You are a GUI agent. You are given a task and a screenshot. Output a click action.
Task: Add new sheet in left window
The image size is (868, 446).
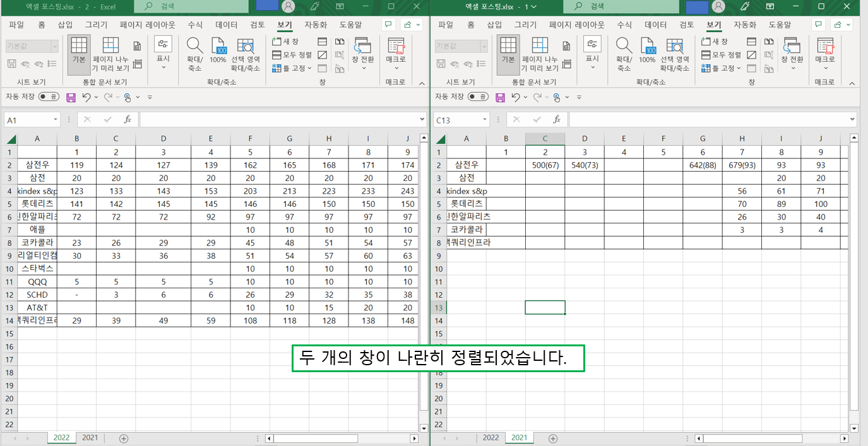pyautogui.click(x=124, y=438)
